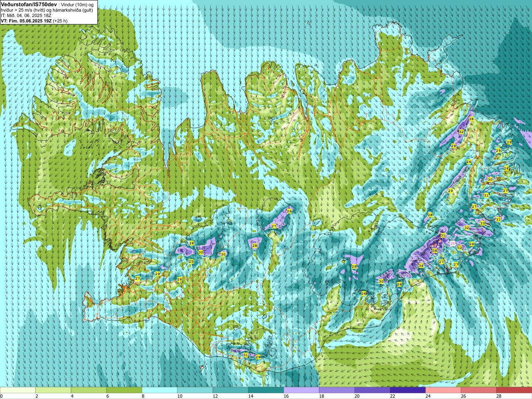Pick the medium teal 12–14 legend swatch

click(x=231, y=390)
